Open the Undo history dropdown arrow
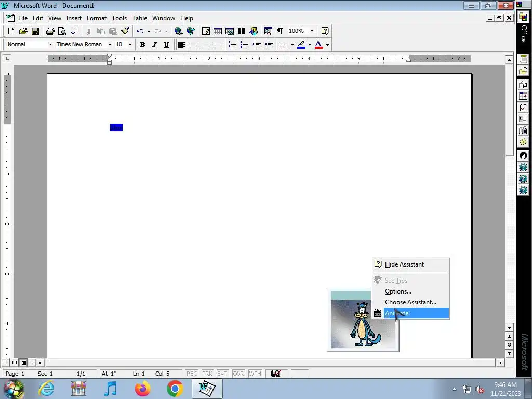This screenshot has width=532, height=399. pos(149,31)
